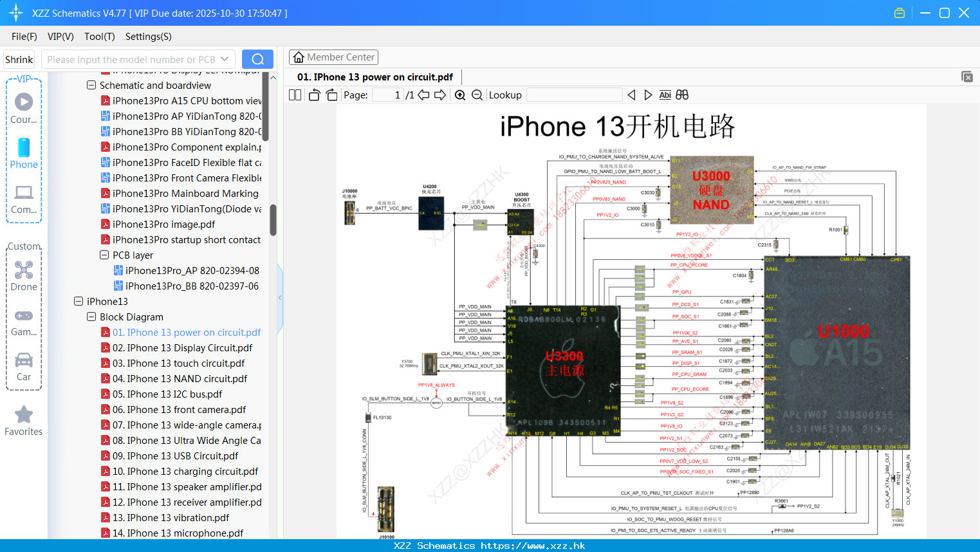This screenshot has width=980, height=552.
Task: Open the Drone category
Action: pos(24,276)
